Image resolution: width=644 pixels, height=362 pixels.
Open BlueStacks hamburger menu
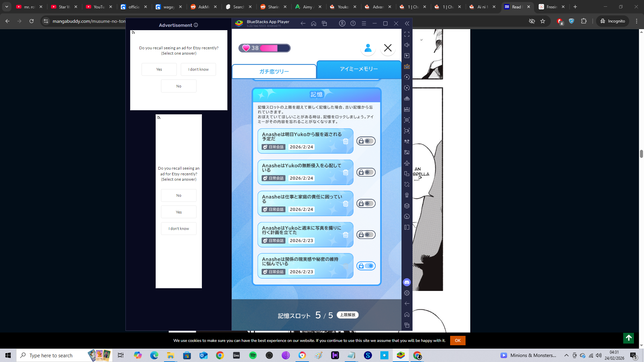pyautogui.click(x=364, y=23)
